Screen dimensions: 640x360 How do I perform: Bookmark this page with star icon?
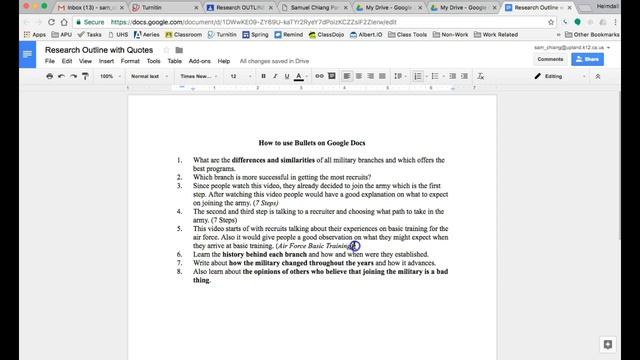pos(551,22)
